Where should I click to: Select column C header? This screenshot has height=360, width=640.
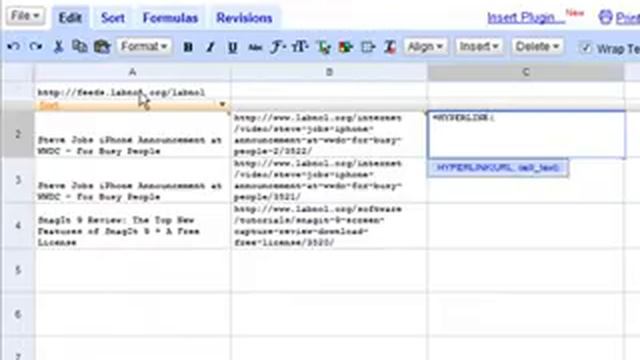526,72
